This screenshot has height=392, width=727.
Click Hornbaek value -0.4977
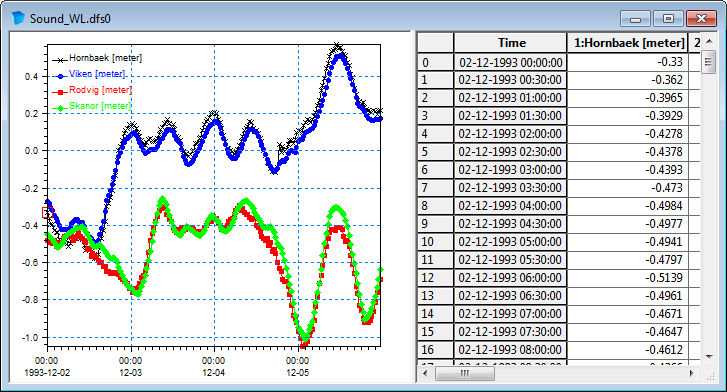pos(628,224)
